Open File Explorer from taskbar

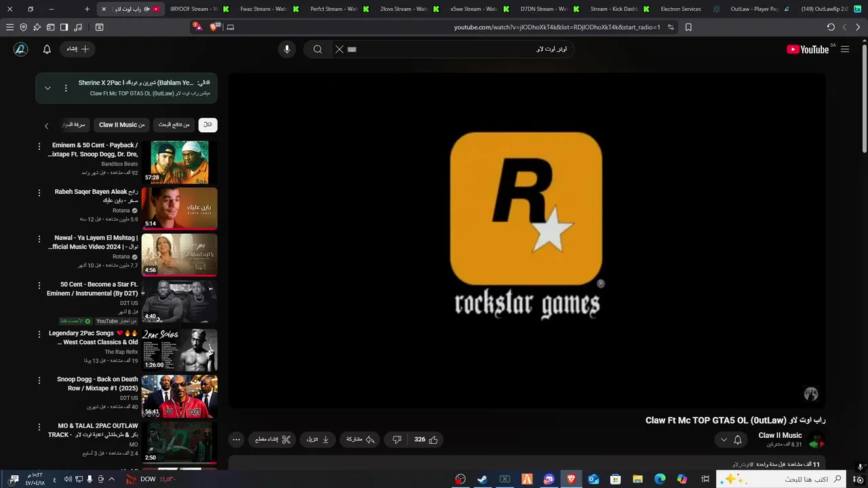pos(637,479)
